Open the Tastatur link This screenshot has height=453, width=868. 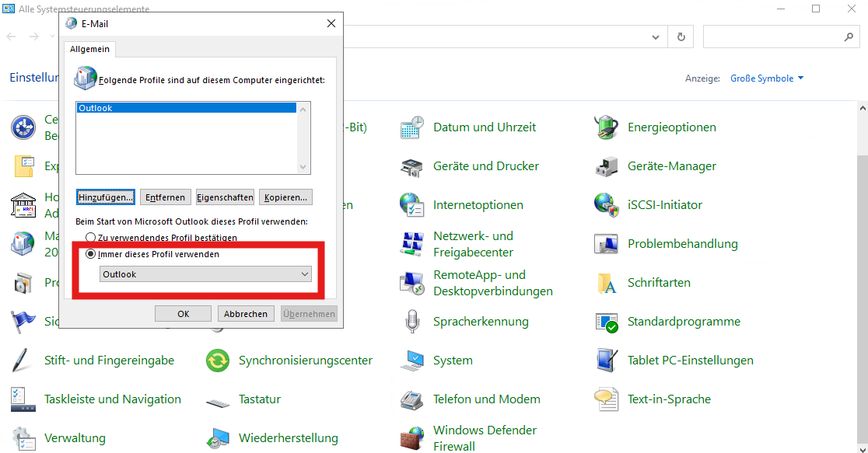tap(260, 399)
